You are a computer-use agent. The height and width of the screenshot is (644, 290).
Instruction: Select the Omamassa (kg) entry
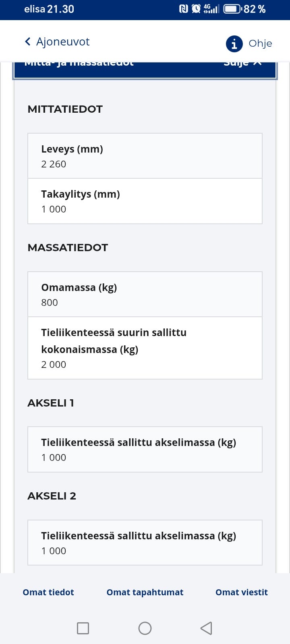coord(145,294)
